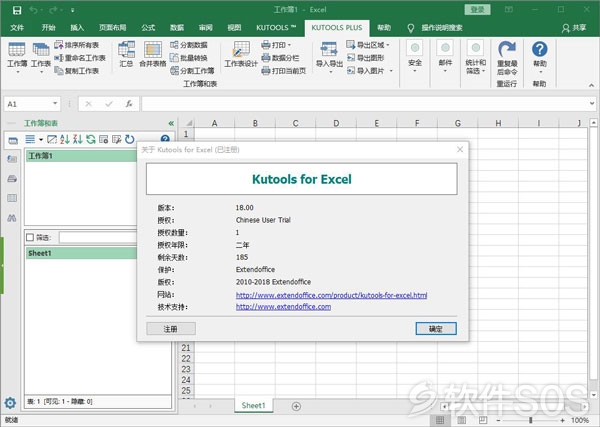Save workbook with the floppy disk icon
This screenshot has width=600, height=427.
[16, 10]
